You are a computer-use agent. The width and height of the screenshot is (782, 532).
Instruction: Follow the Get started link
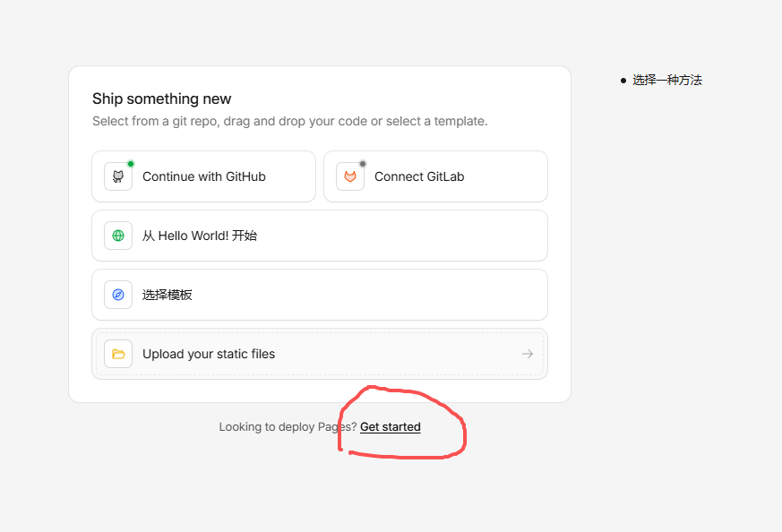click(x=390, y=427)
